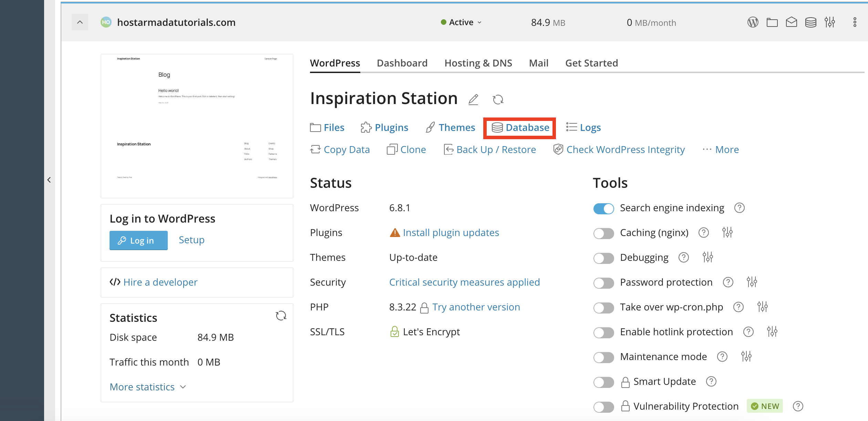Collapse the hostarmadatutorials.com panel
This screenshot has height=421, width=868.
80,22
